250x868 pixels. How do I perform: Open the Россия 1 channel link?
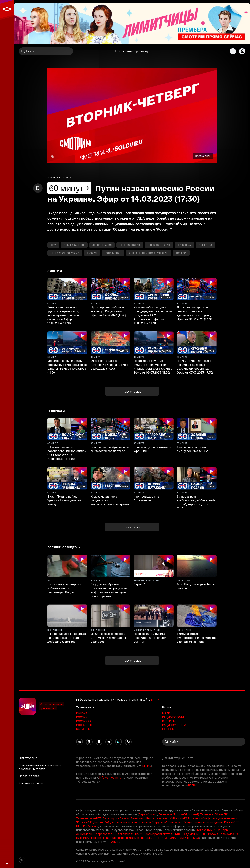point(82,713)
